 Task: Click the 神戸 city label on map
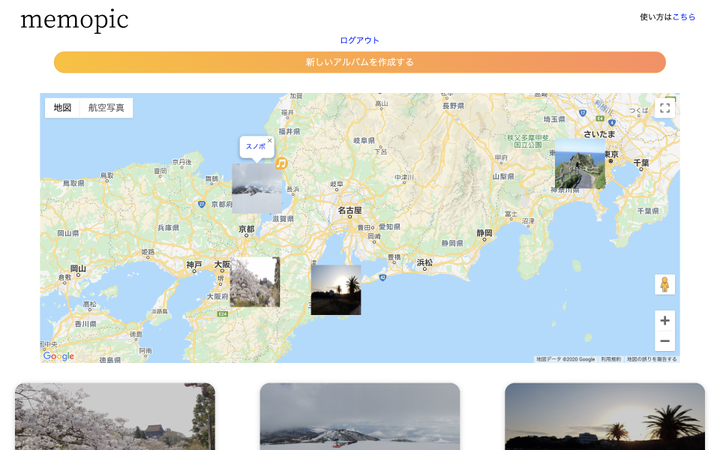[194, 264]
